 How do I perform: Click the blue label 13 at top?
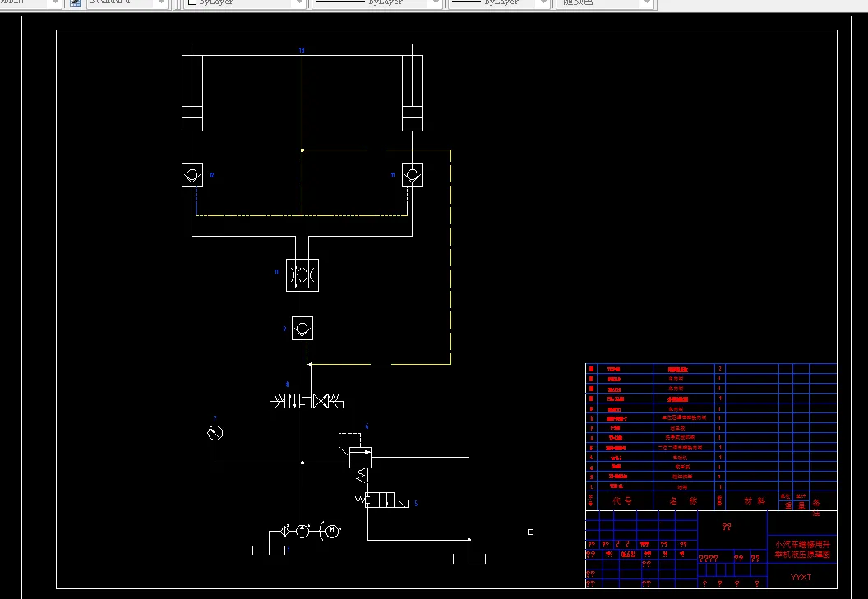point(302,50)
